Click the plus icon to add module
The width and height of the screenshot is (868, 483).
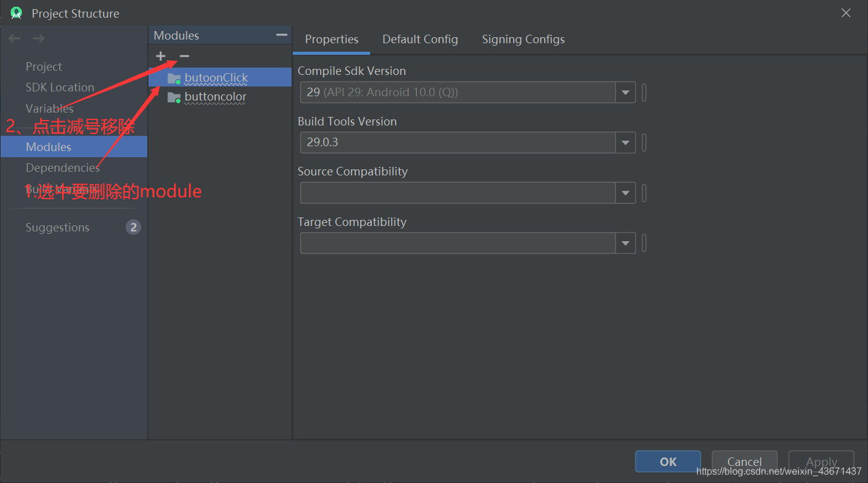(160, 56)
